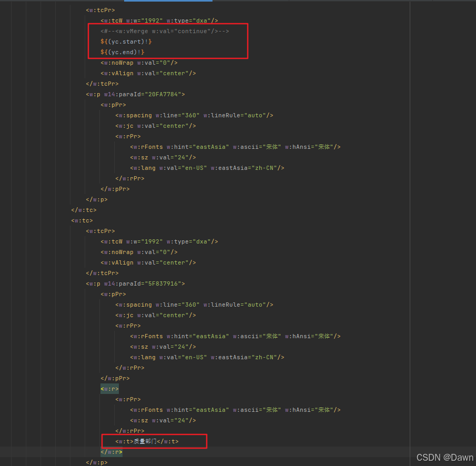Click the <w:pPr> tag below paraId 5F837916

113,294
